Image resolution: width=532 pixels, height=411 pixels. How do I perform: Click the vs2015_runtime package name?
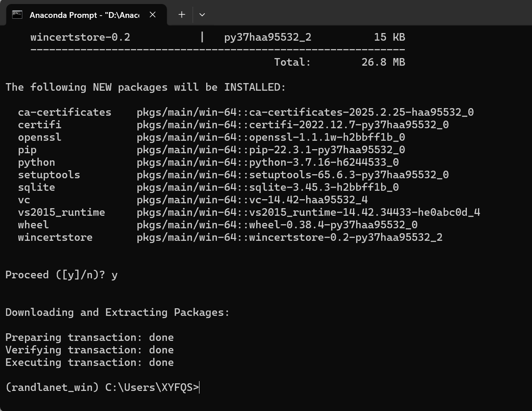61,212
